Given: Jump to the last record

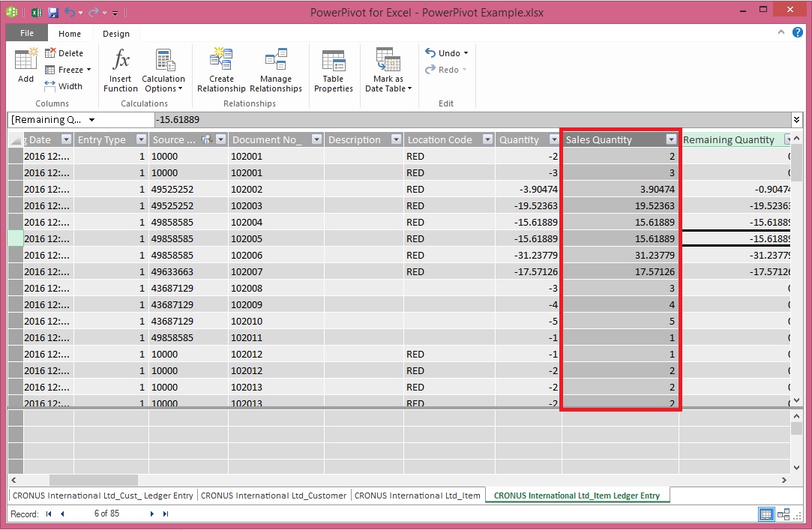Looking at the screenshot, I should click(x=166, y=514).
